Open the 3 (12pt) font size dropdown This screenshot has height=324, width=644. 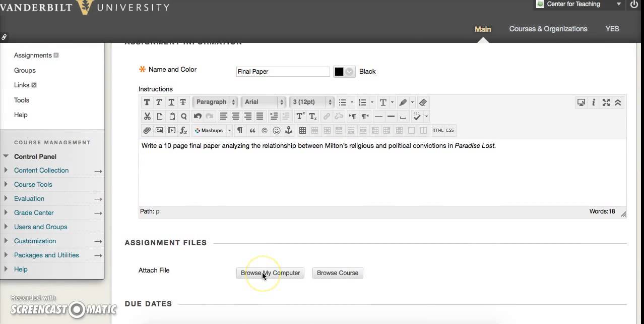(x=312, y=102)
